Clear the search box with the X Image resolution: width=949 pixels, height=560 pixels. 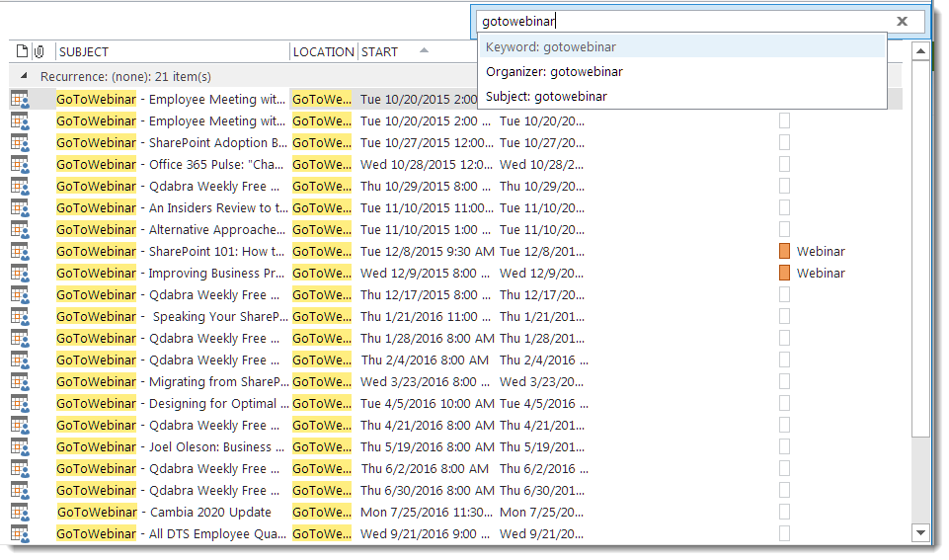tap(902, 21)
